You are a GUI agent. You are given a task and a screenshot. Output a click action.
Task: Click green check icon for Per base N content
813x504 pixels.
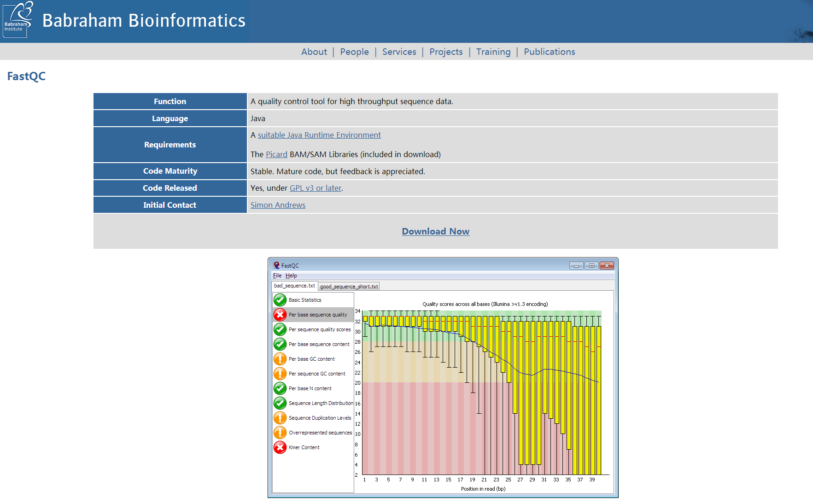click(x=280, y=388)
